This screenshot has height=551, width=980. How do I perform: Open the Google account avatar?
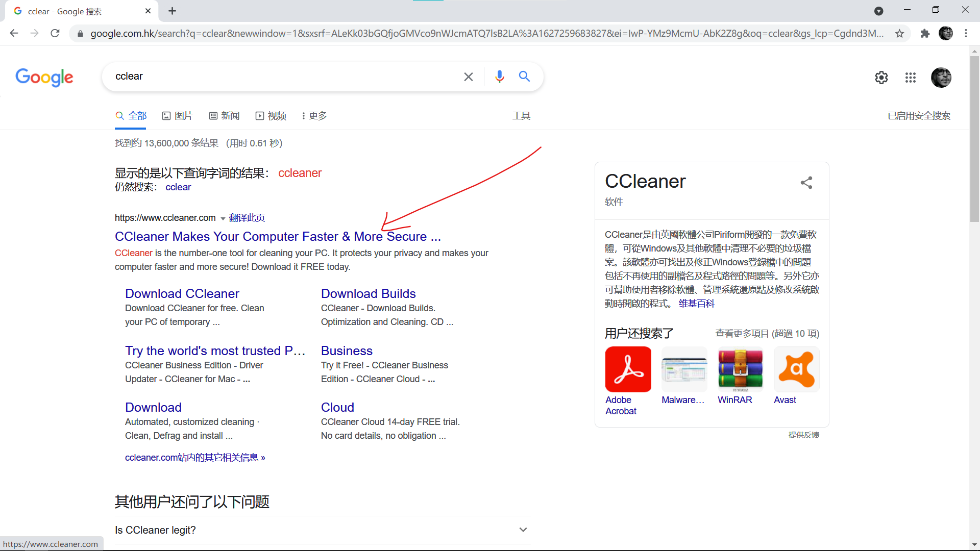point(941,78)
